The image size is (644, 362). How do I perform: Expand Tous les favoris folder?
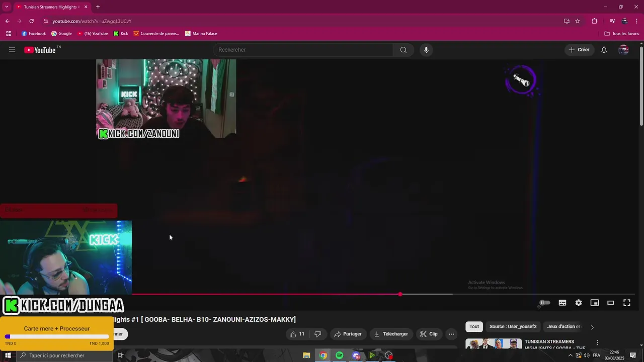tap(622, 34)
